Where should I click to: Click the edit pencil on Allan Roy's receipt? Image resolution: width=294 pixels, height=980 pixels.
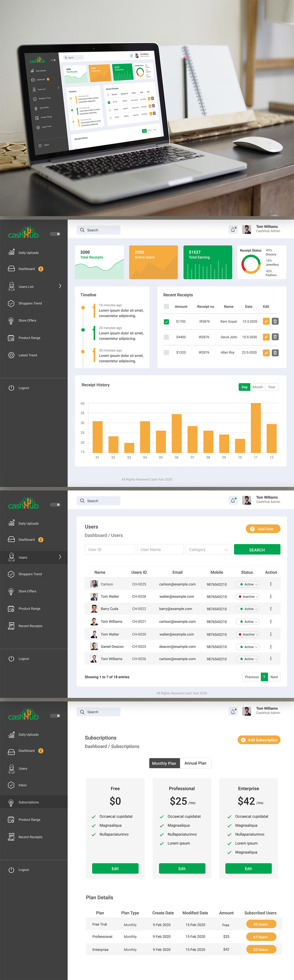[266, 353]
